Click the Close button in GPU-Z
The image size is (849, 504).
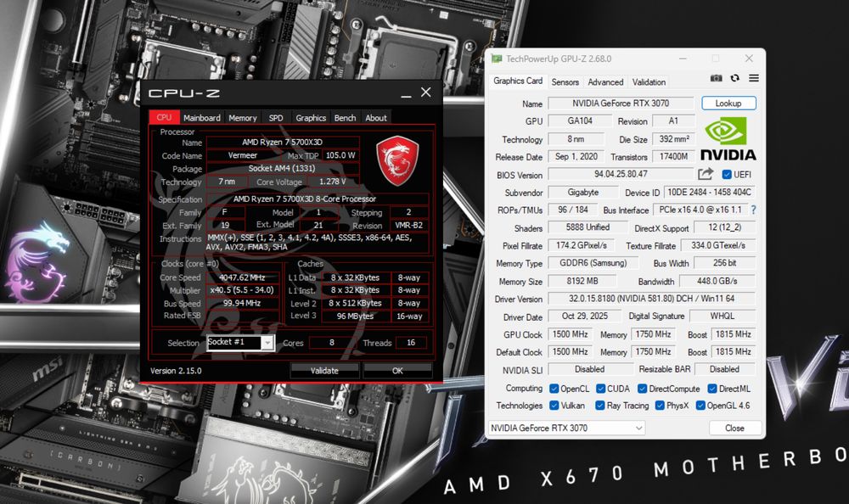coord(734,428)
